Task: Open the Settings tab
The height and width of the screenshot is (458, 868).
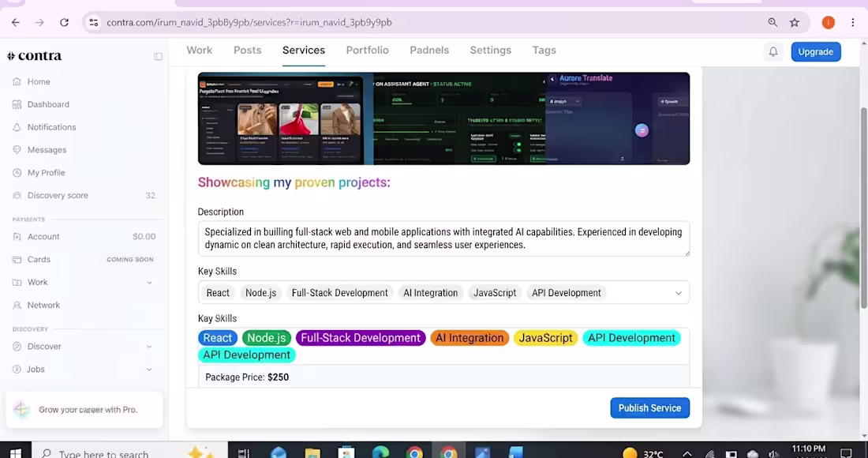Action: pos(491,51)
